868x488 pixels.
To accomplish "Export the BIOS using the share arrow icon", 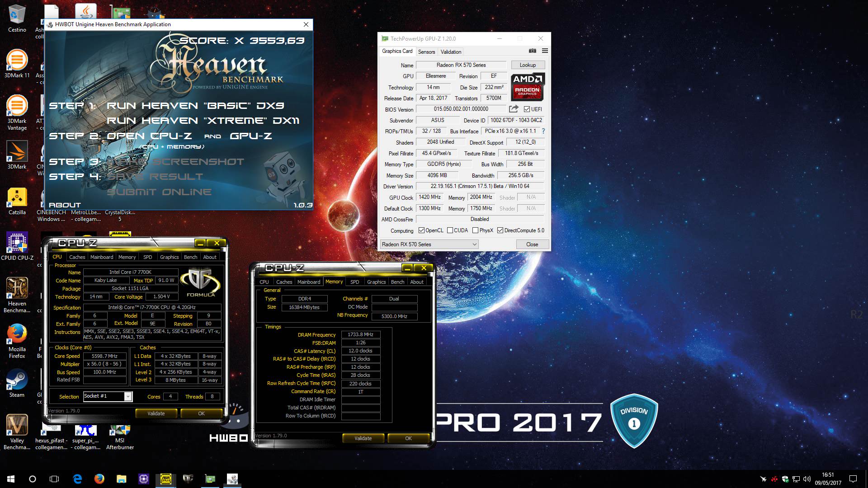I will 514,109.
